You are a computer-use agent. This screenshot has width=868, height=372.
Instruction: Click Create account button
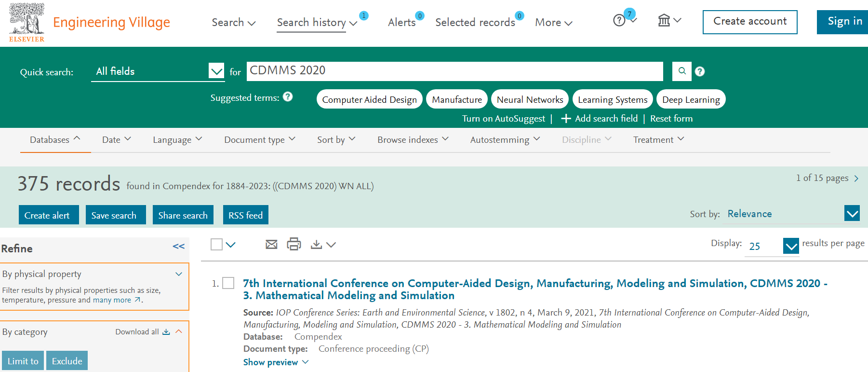click(x=750, y=22)
